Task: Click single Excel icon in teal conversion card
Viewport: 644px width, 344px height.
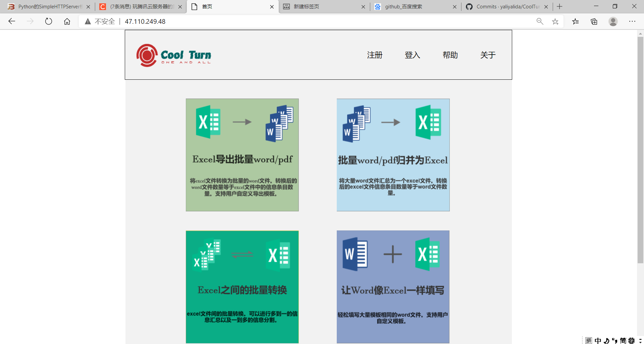Action: [278, 255]
